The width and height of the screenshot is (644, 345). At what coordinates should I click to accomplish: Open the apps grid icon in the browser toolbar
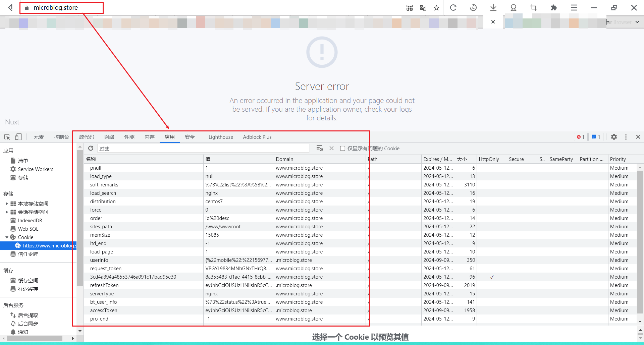coord(410,8)
